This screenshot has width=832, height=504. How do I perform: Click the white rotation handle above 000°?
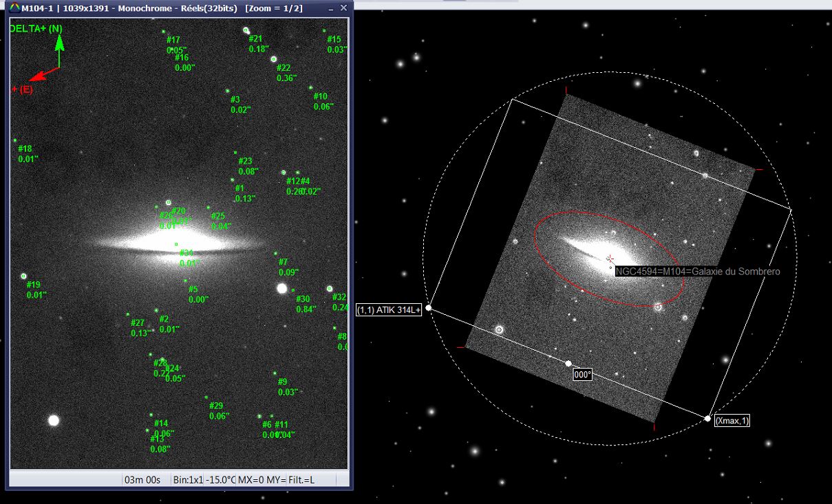[x=568, y=363]
